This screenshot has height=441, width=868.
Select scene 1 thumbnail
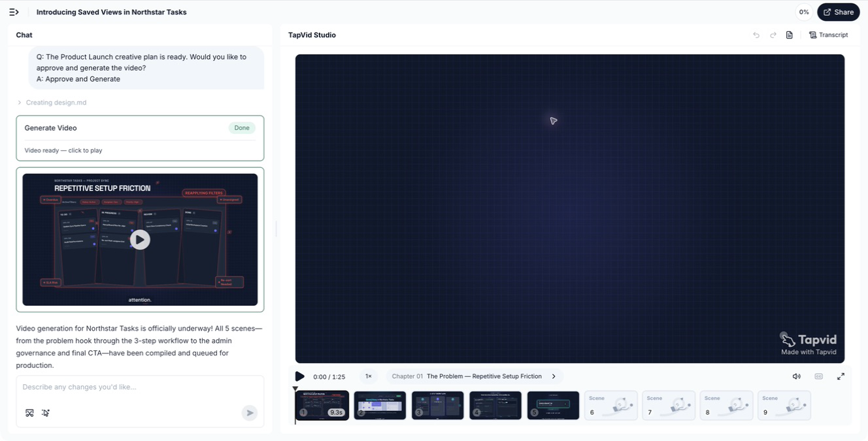pos(322,405)
